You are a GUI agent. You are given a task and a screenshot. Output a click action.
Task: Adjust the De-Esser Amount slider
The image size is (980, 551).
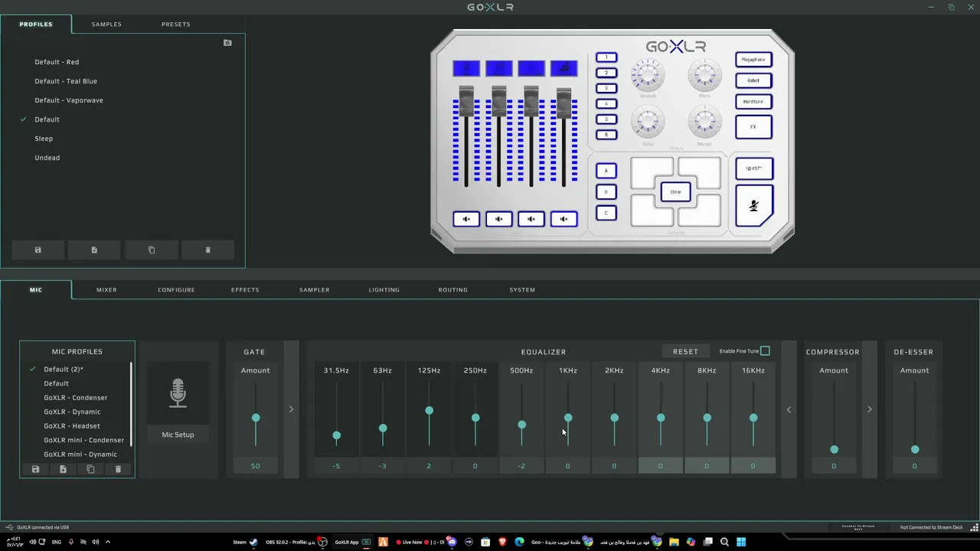914,449
